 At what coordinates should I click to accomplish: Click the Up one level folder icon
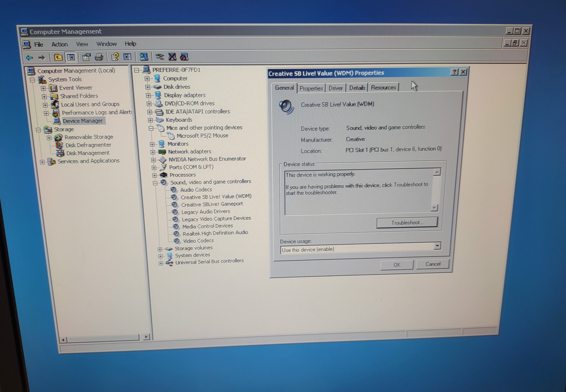point(58,57)
